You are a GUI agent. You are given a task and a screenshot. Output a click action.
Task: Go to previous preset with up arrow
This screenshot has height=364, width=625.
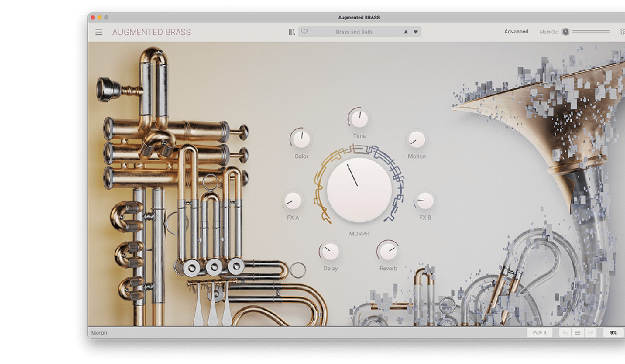pos(406,32)
